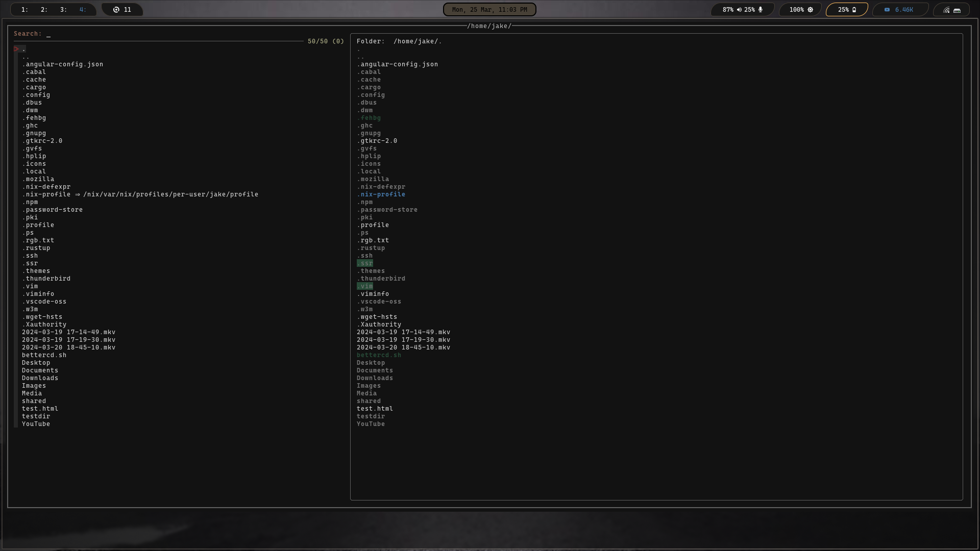Click the speaker volume icon in status bar

(739, 10)
